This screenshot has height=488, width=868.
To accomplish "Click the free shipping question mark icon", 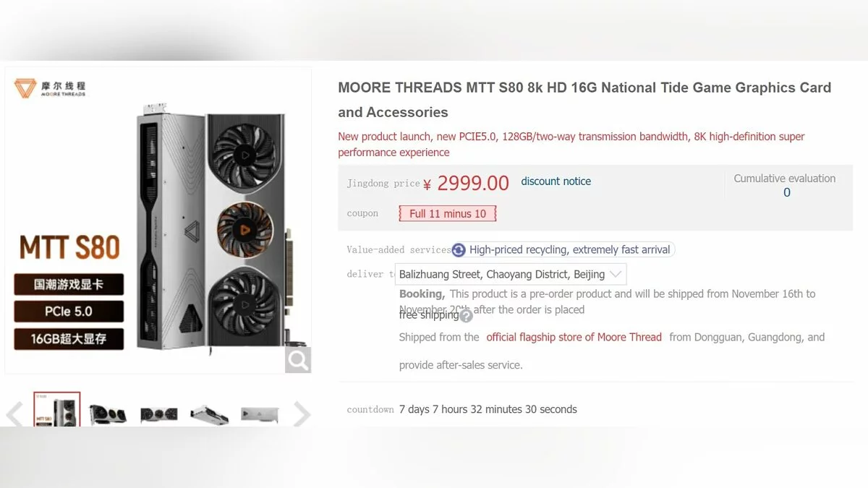I will click(x=467, y=316).
